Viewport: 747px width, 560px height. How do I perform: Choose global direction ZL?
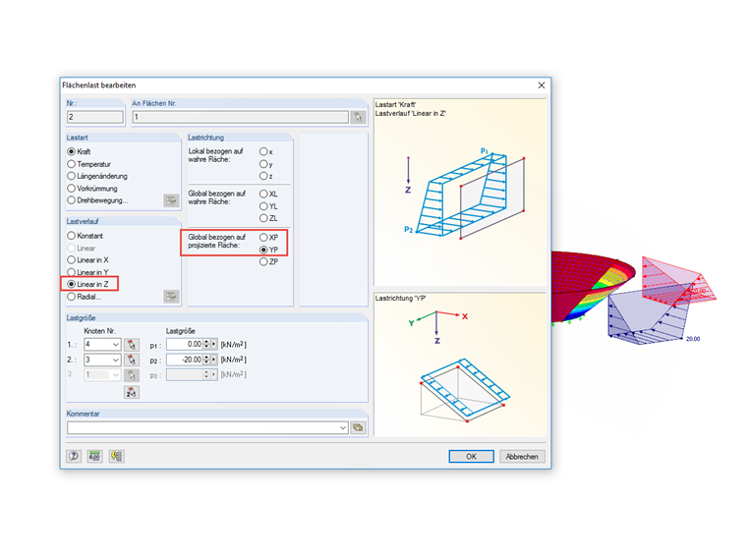(263, 218)
